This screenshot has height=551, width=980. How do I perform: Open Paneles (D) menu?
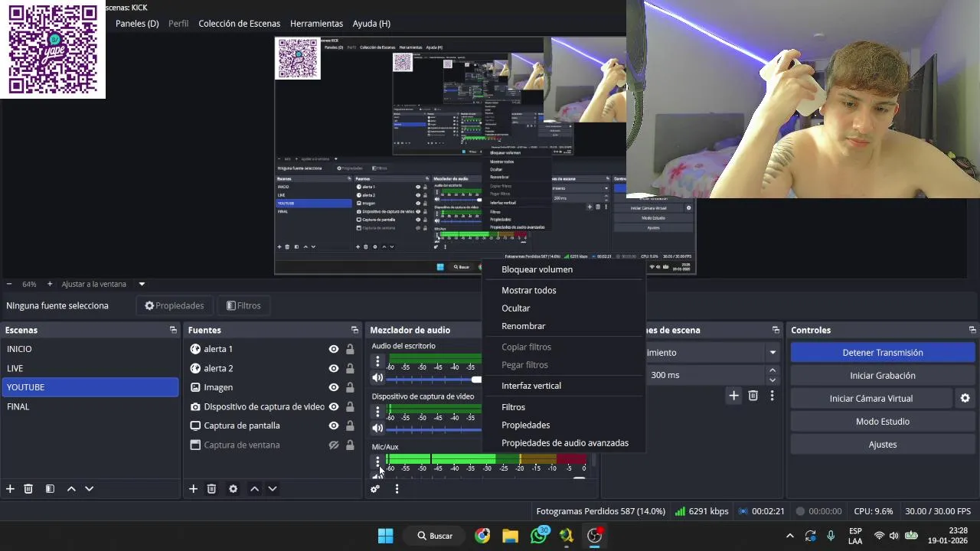click(x=137, y=24)
